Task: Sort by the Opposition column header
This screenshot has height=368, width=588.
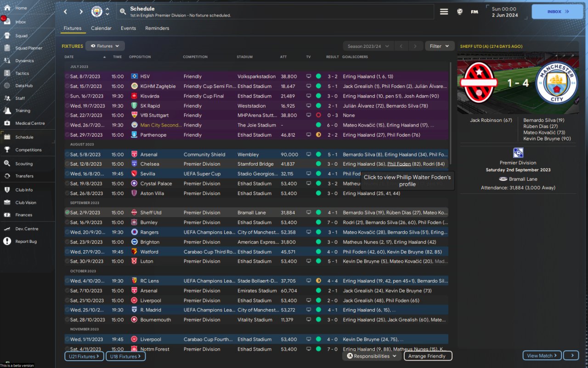Action: (140, 57)
